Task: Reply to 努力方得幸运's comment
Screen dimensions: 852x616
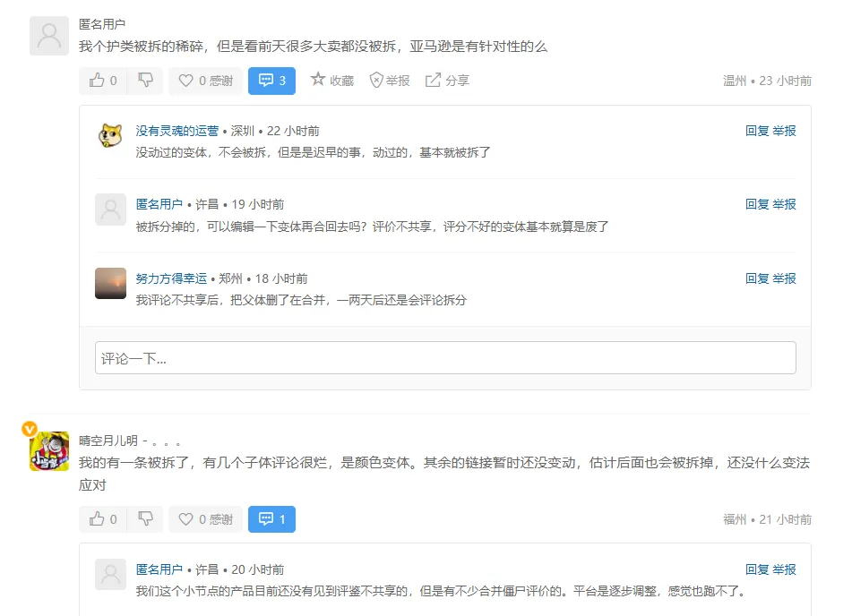Action: [757, 278]
